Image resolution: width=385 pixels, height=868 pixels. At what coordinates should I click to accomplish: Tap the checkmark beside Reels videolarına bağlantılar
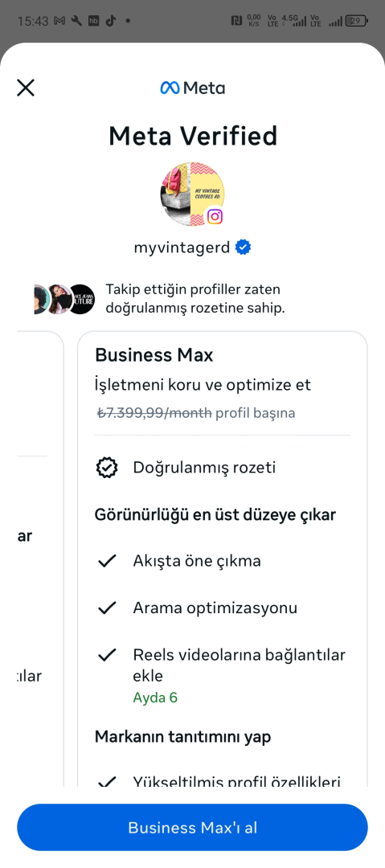pos(107,655)
